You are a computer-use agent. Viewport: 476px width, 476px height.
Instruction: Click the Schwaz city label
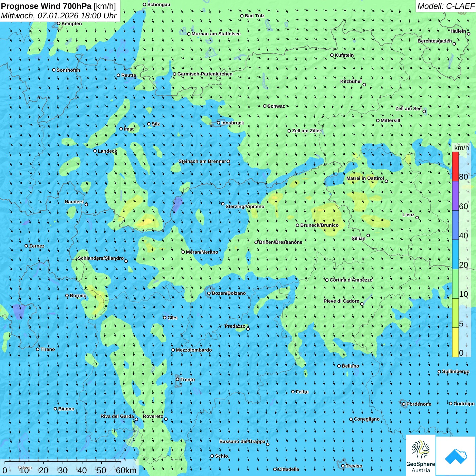tap(276, 106)
